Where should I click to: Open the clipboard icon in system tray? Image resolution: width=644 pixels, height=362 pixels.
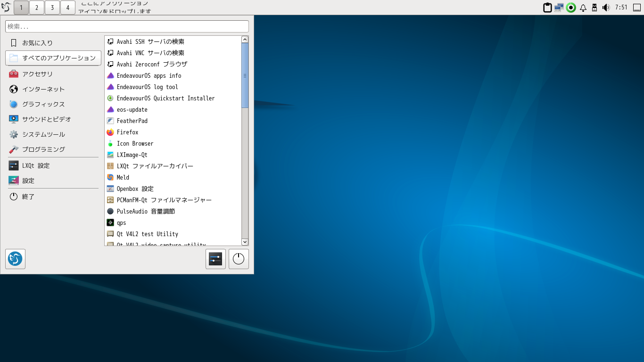tap(547, 8)
